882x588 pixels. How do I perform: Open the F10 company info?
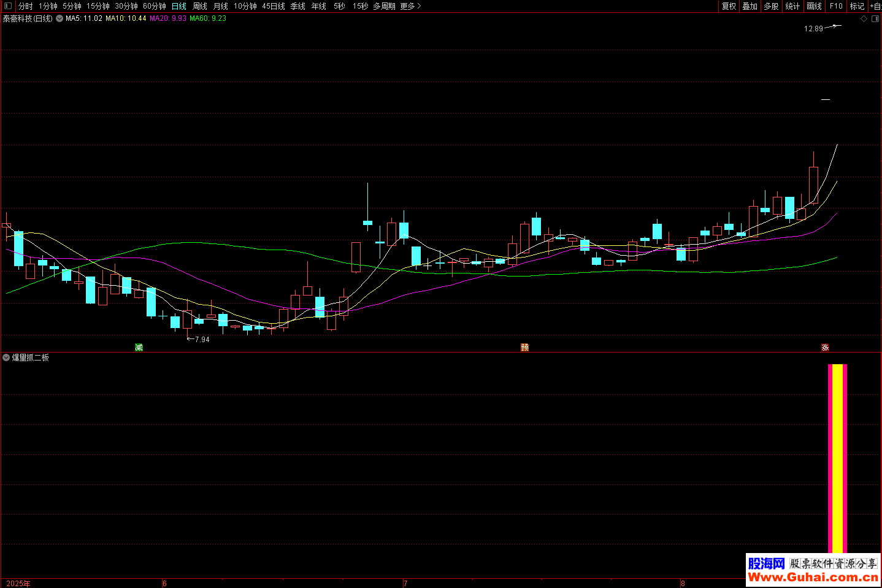tap(836, 6)
